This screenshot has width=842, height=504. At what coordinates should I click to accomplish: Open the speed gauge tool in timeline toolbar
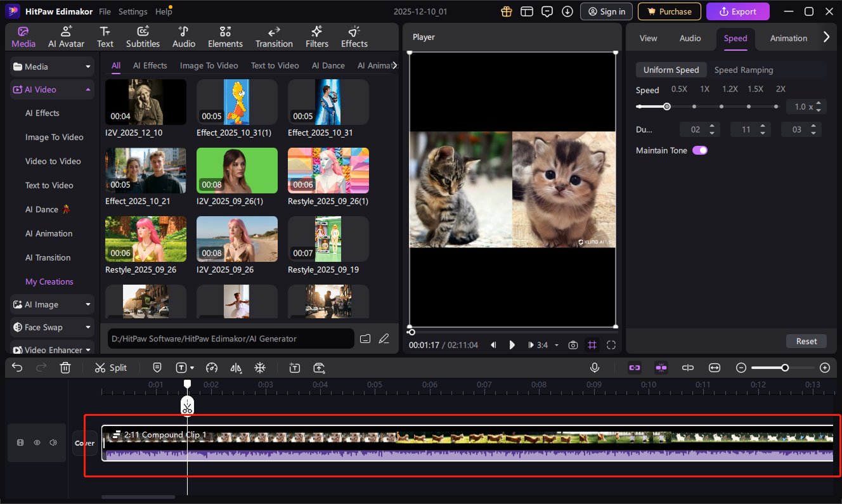click(212, 368)
